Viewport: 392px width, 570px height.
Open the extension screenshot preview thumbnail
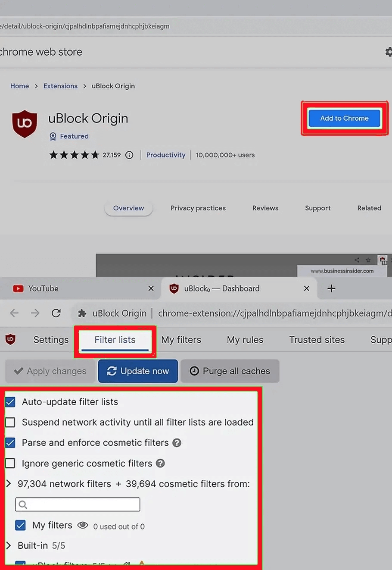244,265
